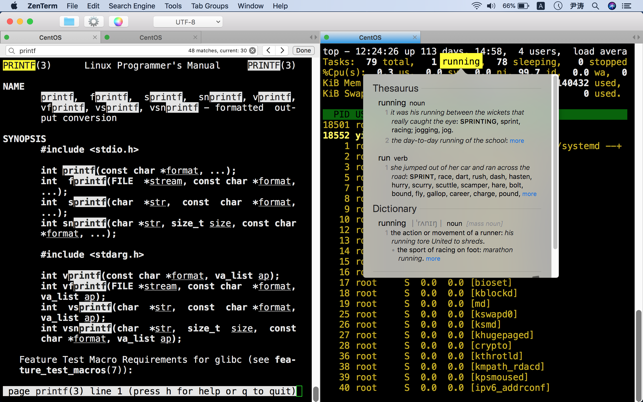This screenshot has width=643, height=402.
Task: Click the [crypto] process row
Action: click(x=426, y=346)
